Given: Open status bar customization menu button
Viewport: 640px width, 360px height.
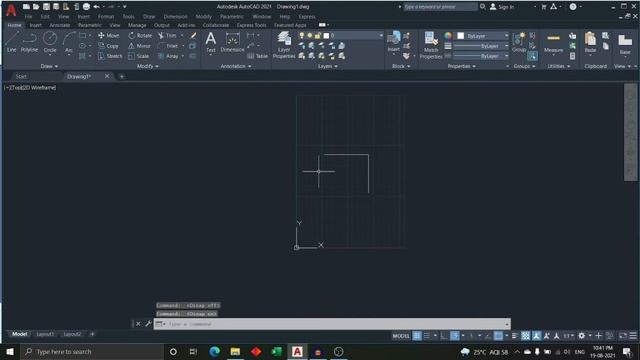Looking at the screenshot, I should [633, 336].
